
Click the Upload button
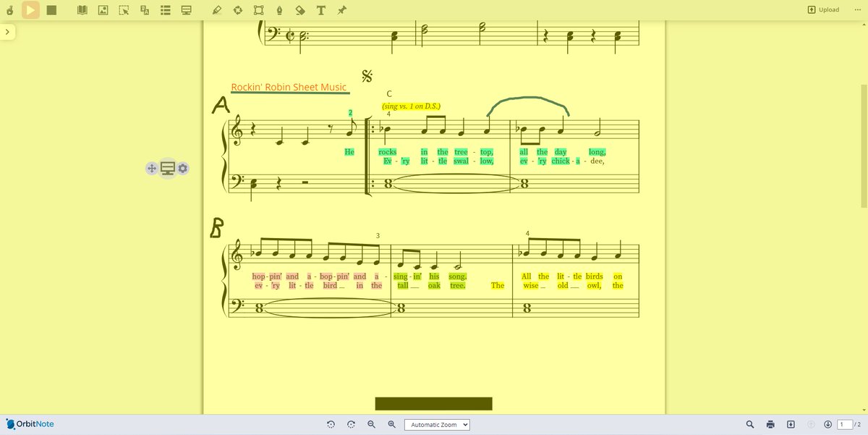click(823, 9)
